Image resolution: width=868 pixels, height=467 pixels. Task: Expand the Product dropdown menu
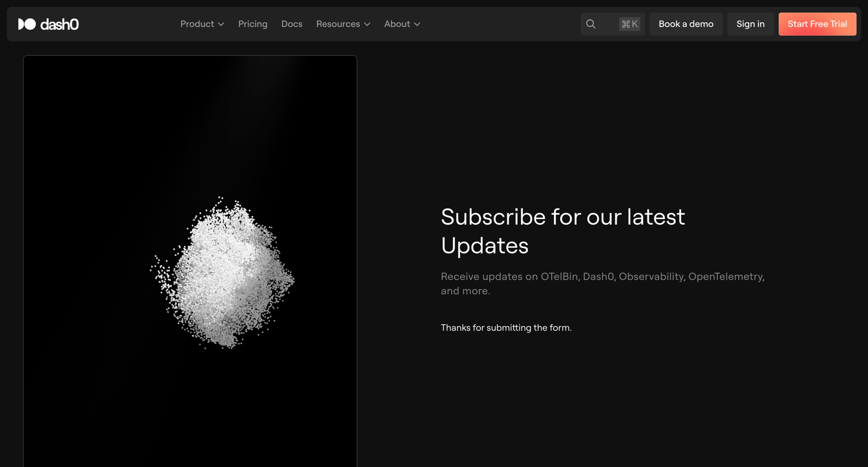pos(202,24)
